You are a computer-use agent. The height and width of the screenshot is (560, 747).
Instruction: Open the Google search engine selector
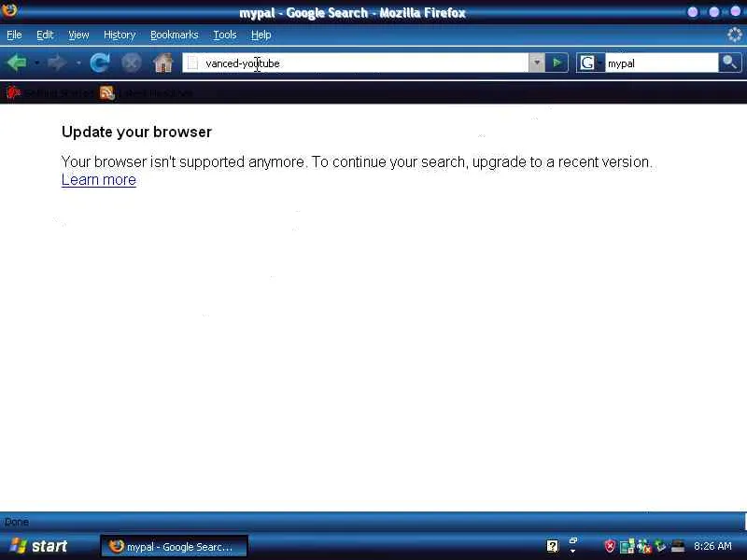pos(590,63)
